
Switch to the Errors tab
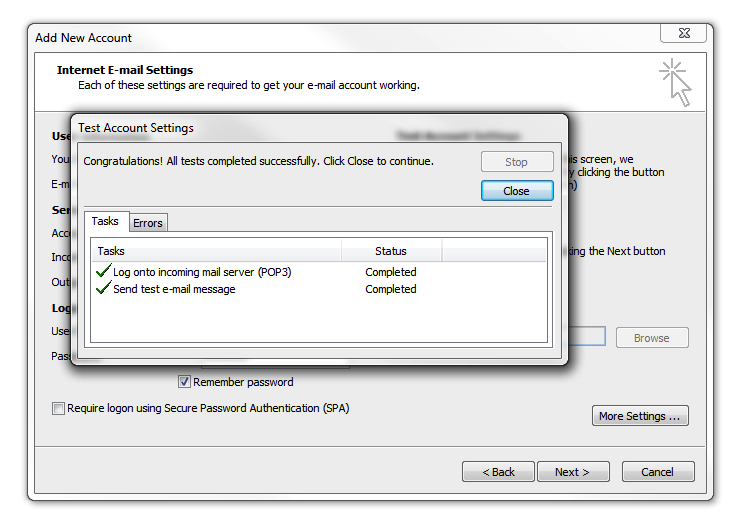tap(148, 223)
